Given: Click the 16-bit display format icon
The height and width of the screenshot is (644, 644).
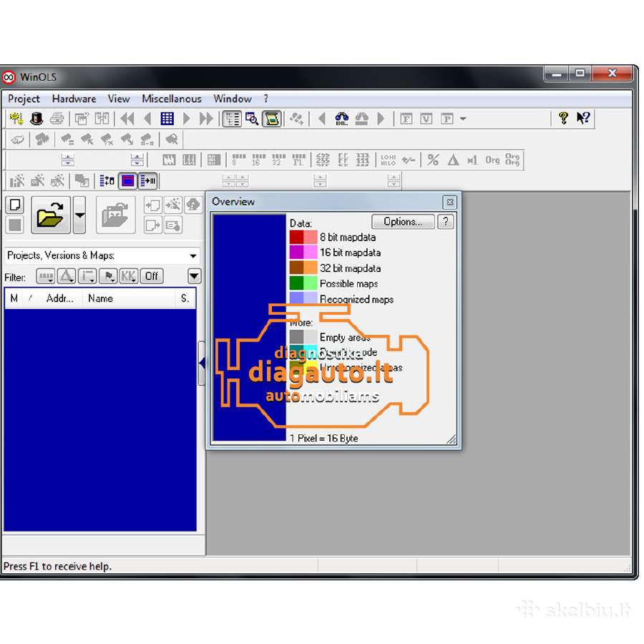Looking at the screenshot, I should pyautogui.click(x=258, y=160).
